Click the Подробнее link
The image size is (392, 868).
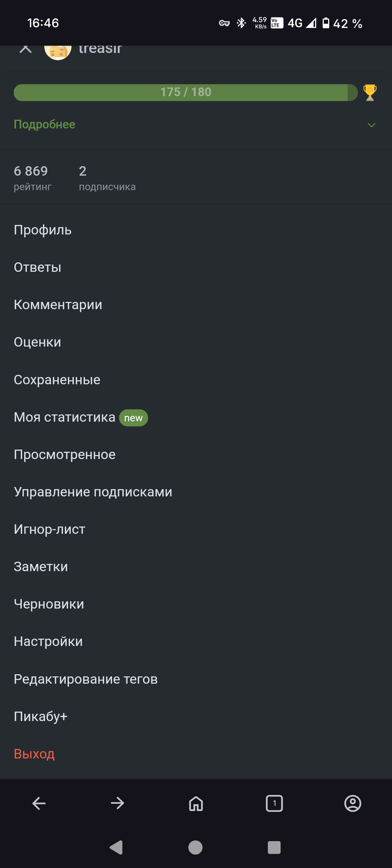point(45,124)
